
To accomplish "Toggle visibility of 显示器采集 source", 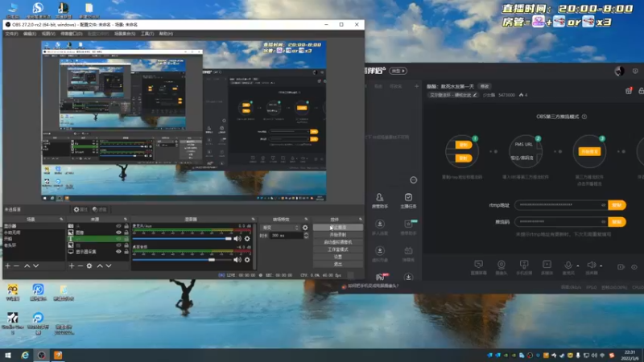I will coord(118,252).
